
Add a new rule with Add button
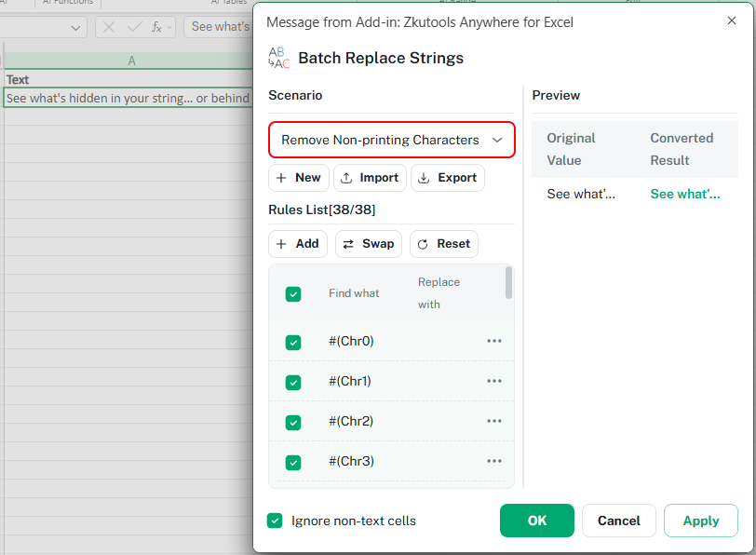pos(298,244)
